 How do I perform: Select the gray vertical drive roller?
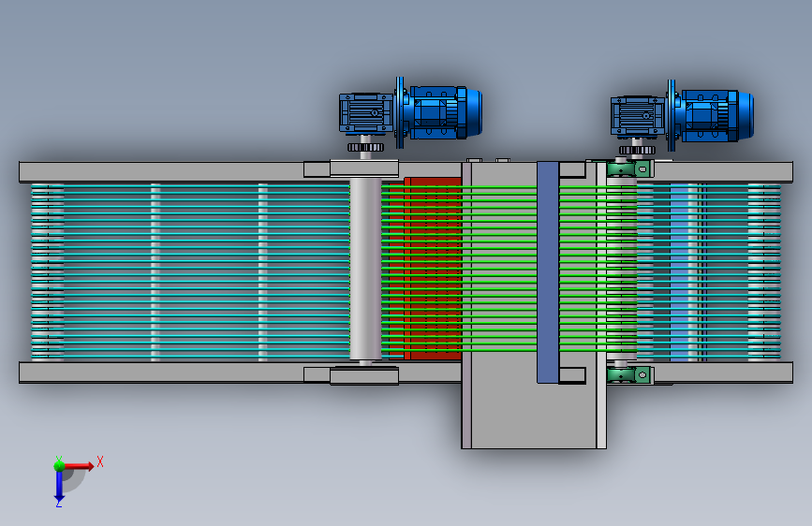coord(365,270)
